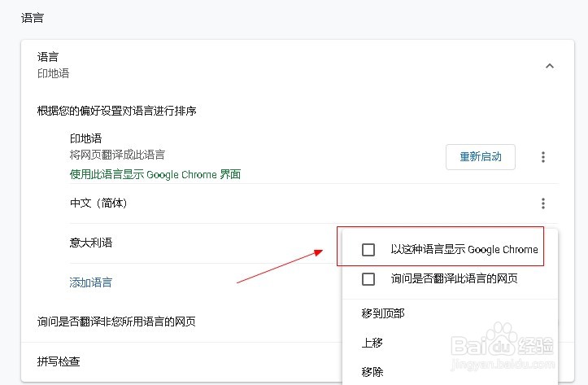Click the 询问是否翻译非您所用语言的网页 row
The height and width of the screenshot is (385, 588).
click(128, 322)
